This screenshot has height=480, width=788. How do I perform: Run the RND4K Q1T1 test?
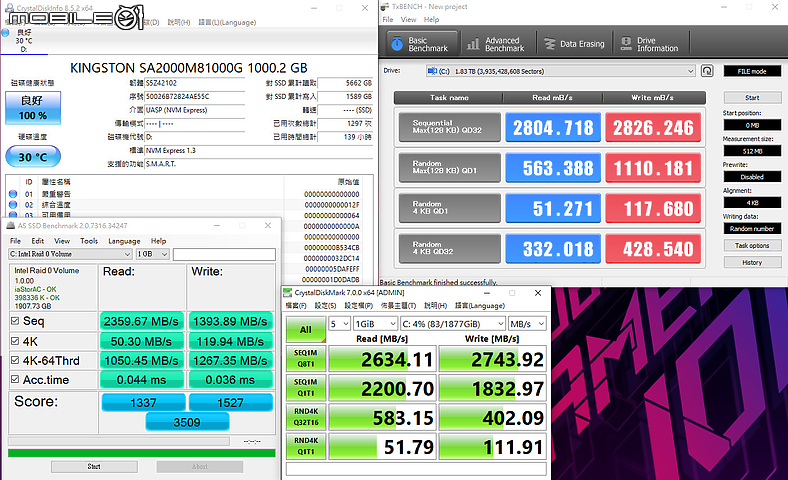click(306, 446)
